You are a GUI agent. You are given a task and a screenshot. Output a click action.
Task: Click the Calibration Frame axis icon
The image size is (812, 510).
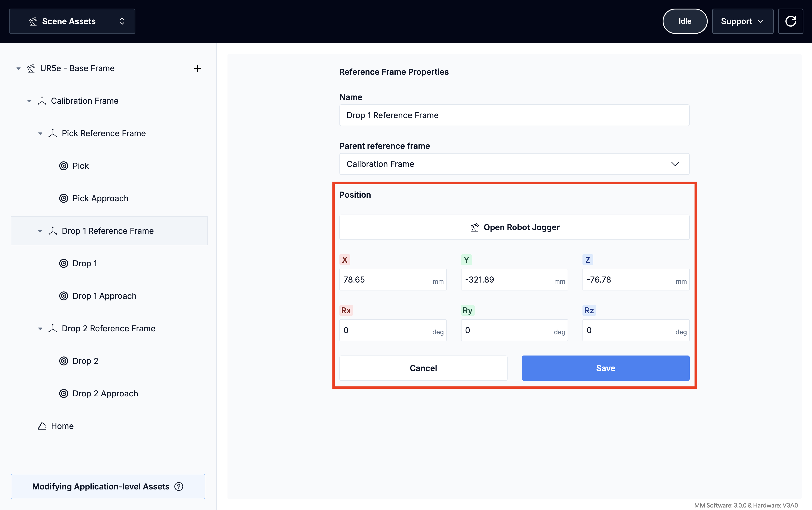pos(42,101)
